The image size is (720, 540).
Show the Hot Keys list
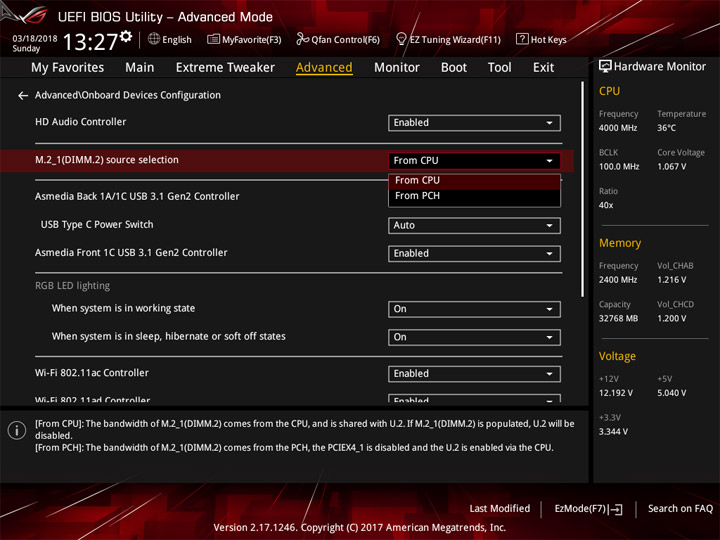click(x=541, y=39)
